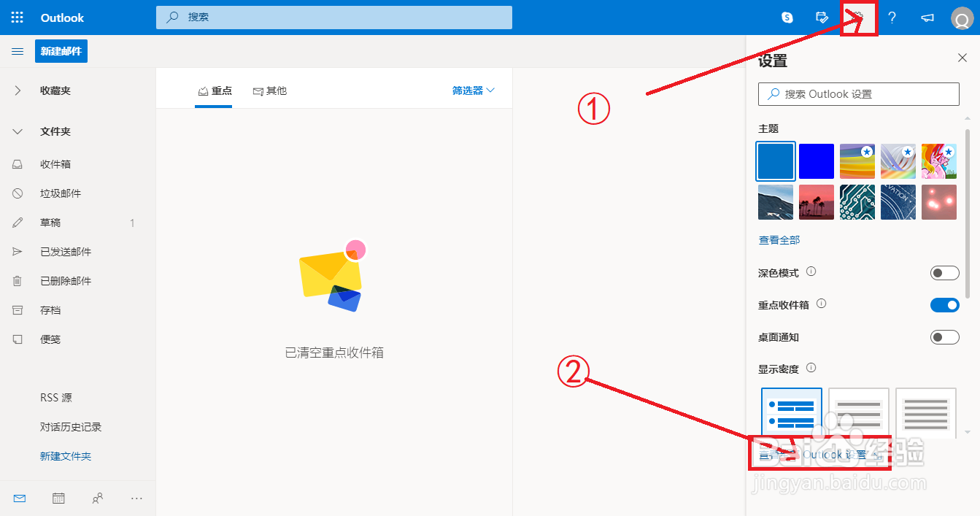Select the red bokeh lights theme
The width and height of the screenshot is (980, 516).
click(x=939, y=202)
